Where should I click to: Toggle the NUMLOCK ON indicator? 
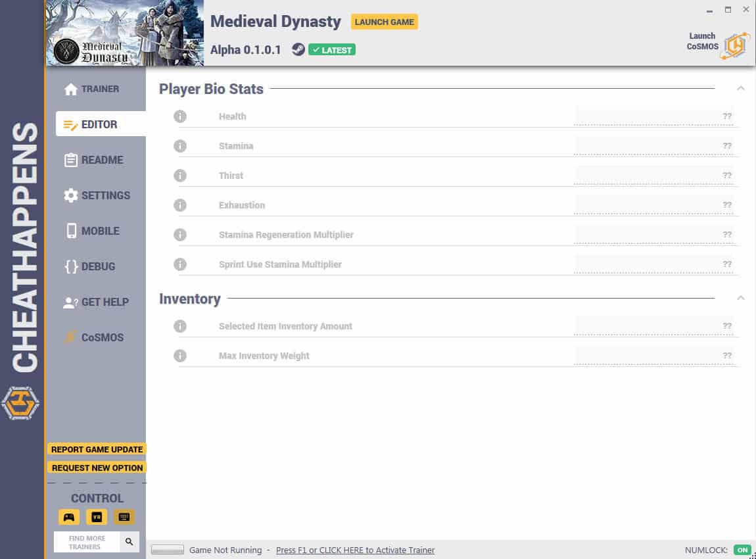pos(742,550)
